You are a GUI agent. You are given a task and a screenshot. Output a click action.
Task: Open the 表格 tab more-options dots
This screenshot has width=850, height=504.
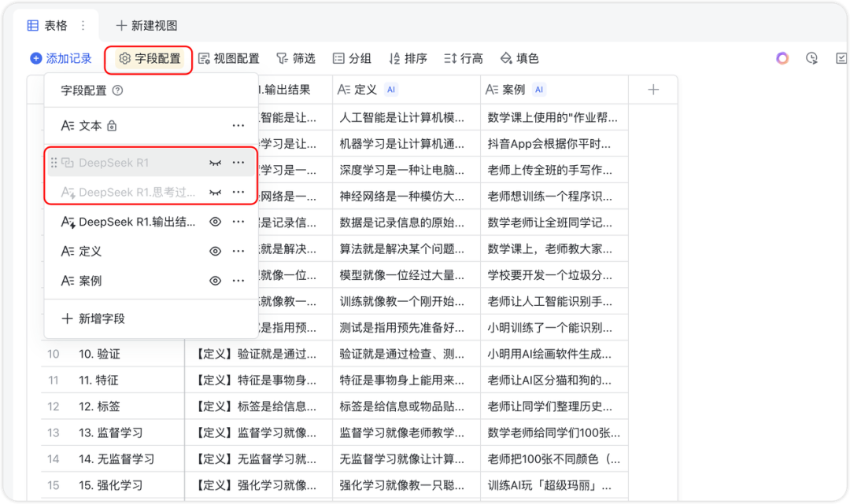tap(83, 25)
